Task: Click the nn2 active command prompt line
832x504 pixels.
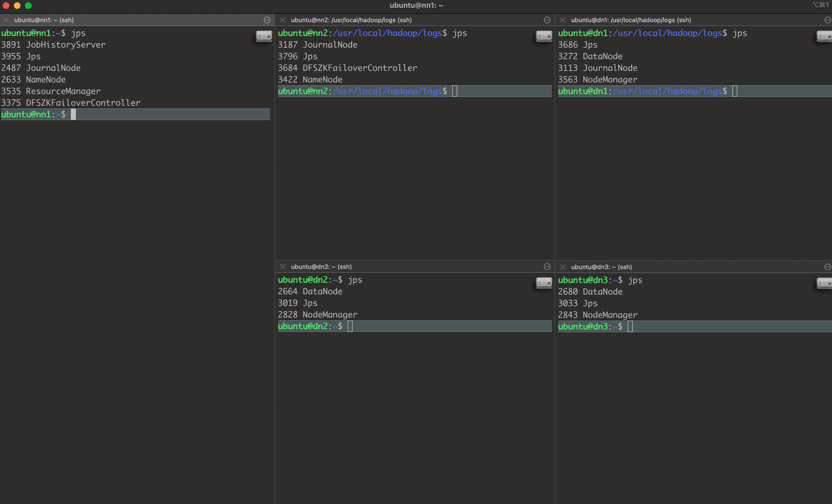Action: 415,91
